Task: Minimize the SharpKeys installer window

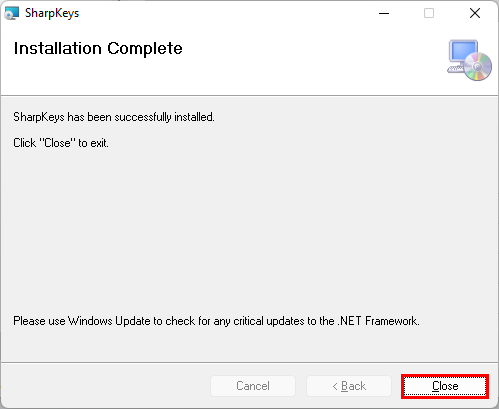Action: tap(384, 13)
